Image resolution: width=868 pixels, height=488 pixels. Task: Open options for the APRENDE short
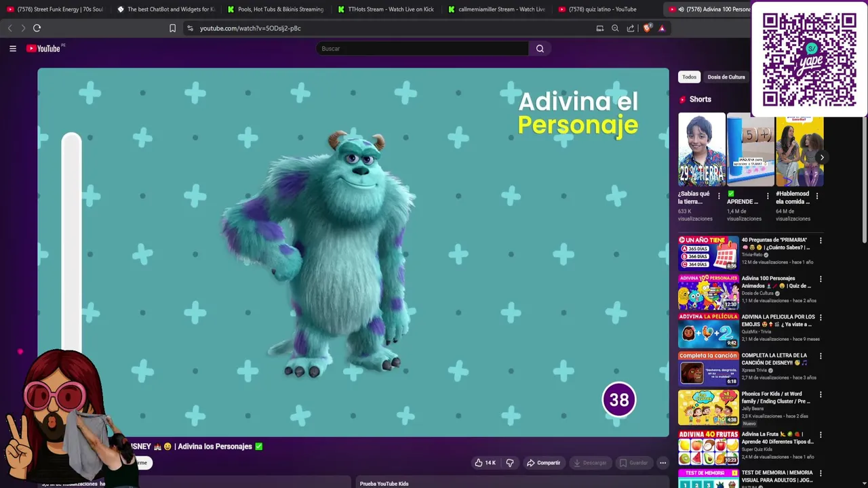click(768, 196)
